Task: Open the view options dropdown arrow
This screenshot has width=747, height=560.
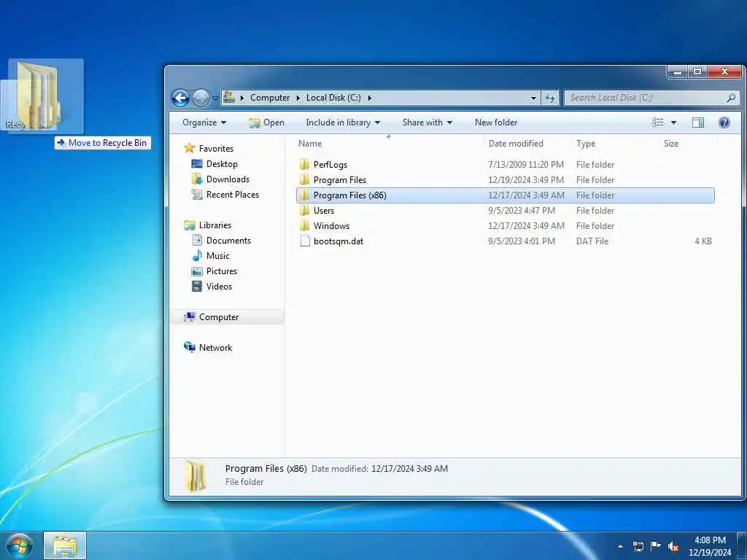Action: click(673, 122)
